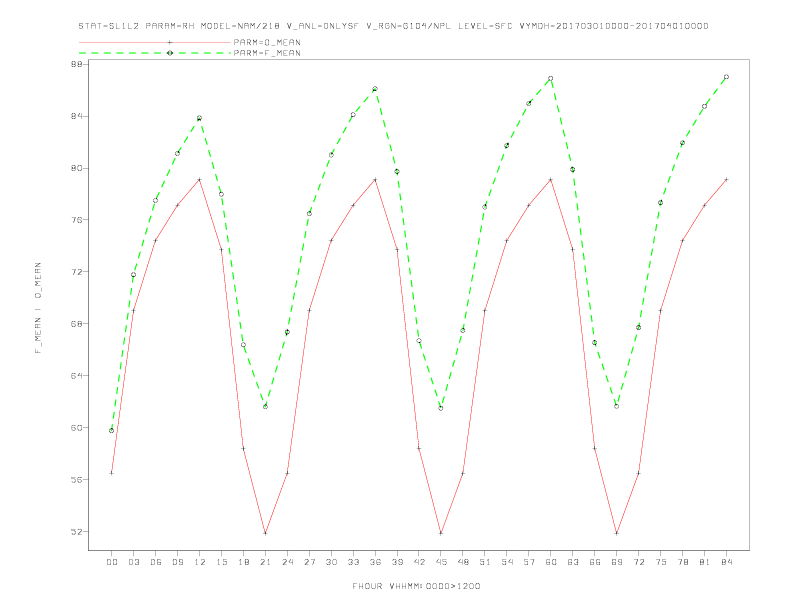Click the y-axis tick label 64
This screenshot has width=792, height=612.
point(77,376)
